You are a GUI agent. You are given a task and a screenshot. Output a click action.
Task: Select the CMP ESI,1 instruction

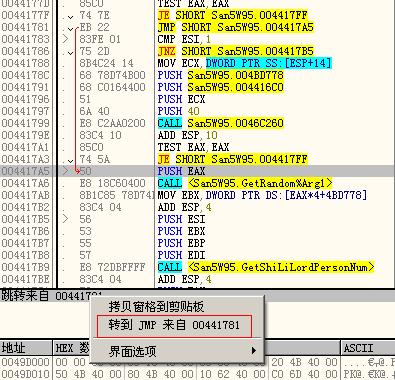184,39
